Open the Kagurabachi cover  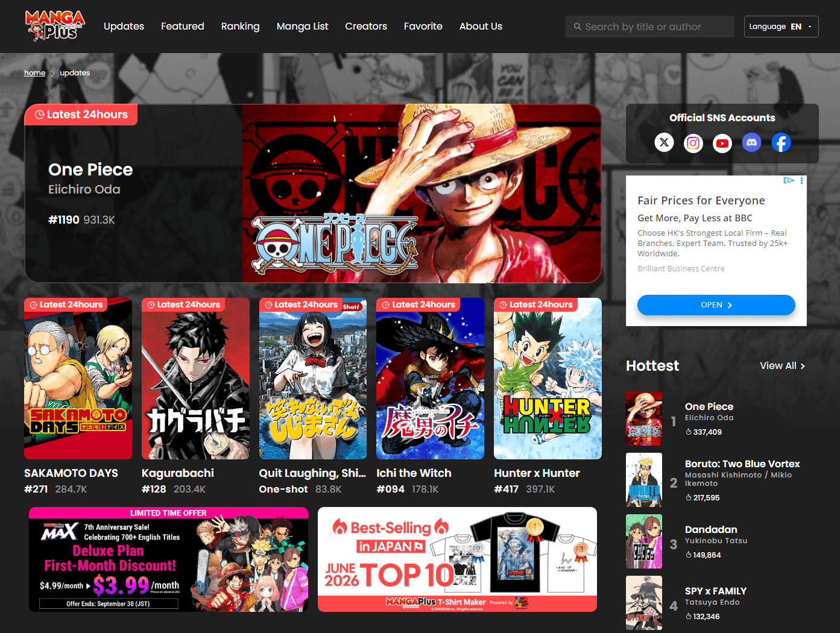(195, 379)
